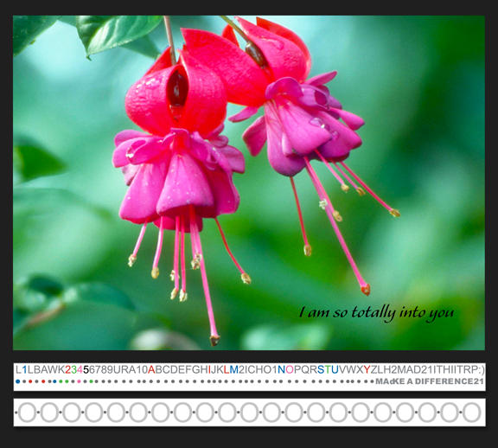
Task: Select the red number 2 link
Action: pyautogui.click(x=68, y=369)
